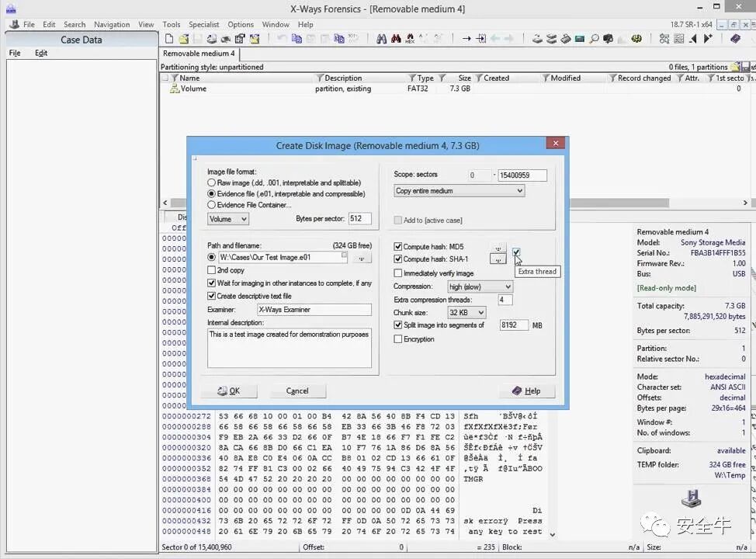Click the Find Hex Values binoculars icon
The width and height of the screenshot is (756, 559).
pyautogui.click(x=410, y=39)
